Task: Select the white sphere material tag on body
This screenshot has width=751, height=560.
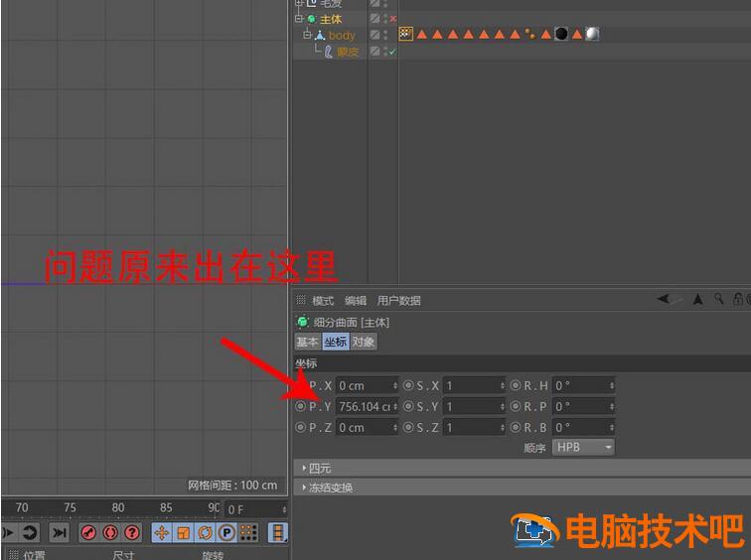Action: (592, 34)
